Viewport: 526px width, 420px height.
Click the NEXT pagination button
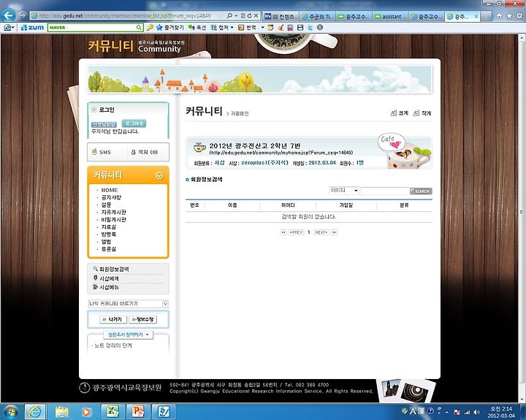(x=321, y=232)
